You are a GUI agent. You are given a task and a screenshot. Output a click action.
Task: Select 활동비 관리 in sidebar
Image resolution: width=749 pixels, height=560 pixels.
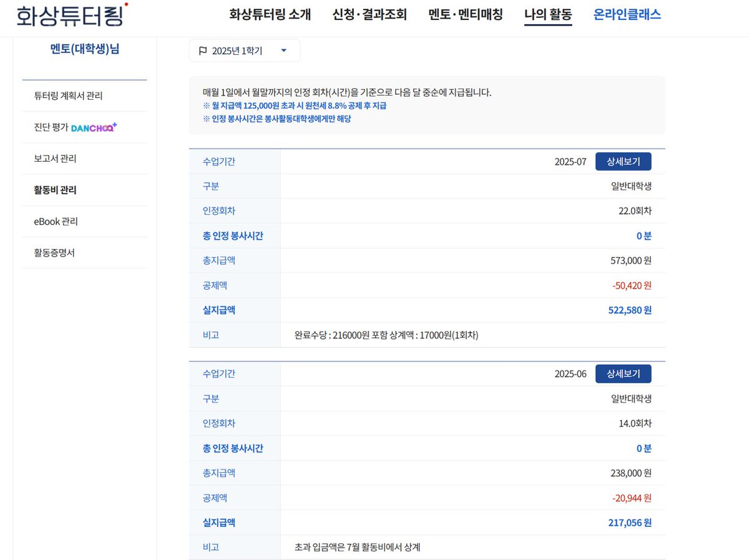84,190
